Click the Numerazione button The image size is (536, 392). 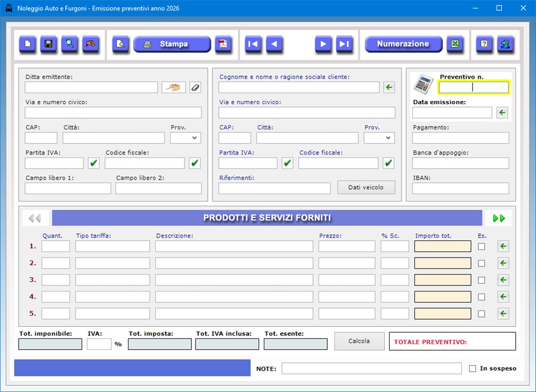[x=403, y=44]
